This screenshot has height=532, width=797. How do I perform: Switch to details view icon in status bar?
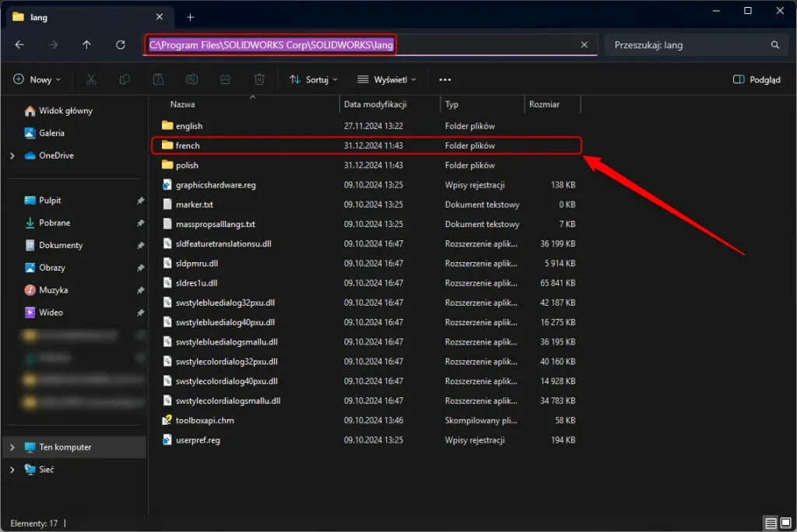(x=771, y=523)
